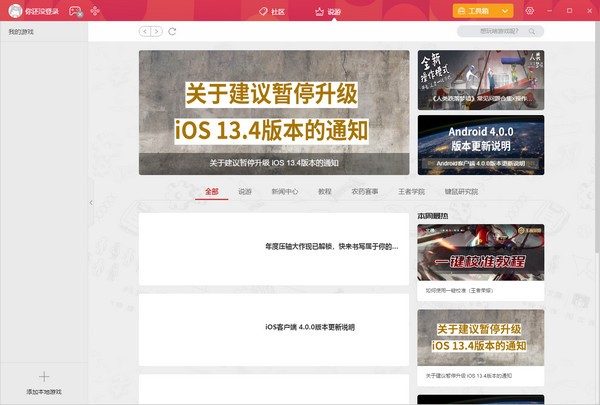Screen dimensions: 600x405
Task: Open article iOS客户端 4.0.0版本更新说明
Action: 274,330
